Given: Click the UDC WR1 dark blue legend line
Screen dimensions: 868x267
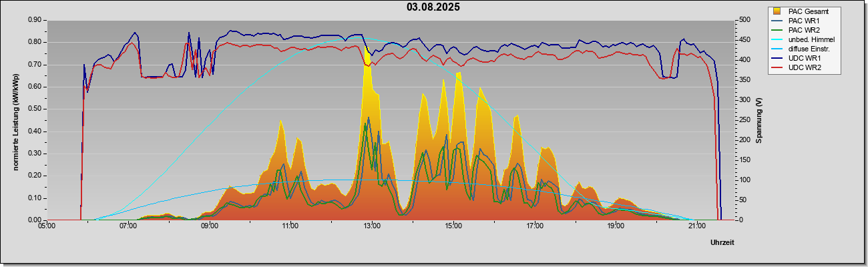Looking at the screenshot, I should point(777,58).
